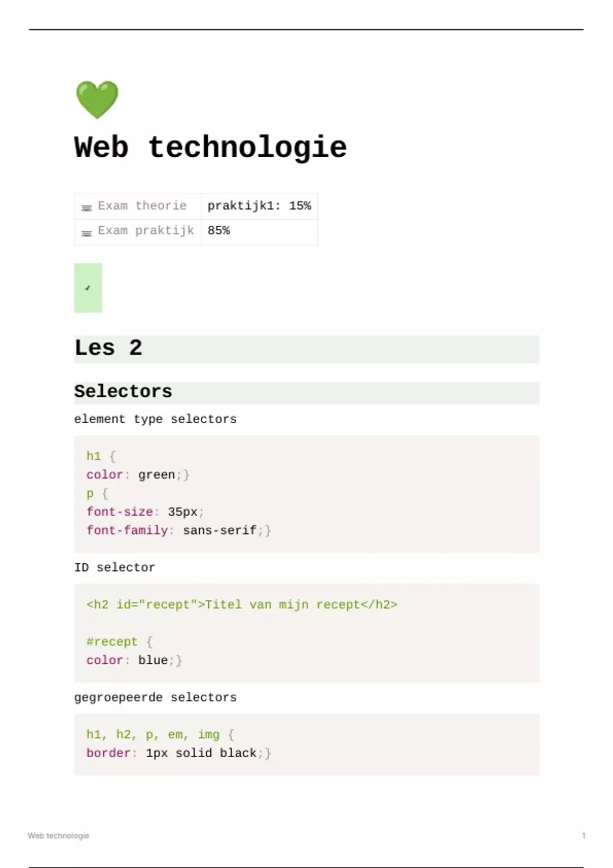613x868 pixels.
Task: Click the 85% value cell
Action: [219, 231]
